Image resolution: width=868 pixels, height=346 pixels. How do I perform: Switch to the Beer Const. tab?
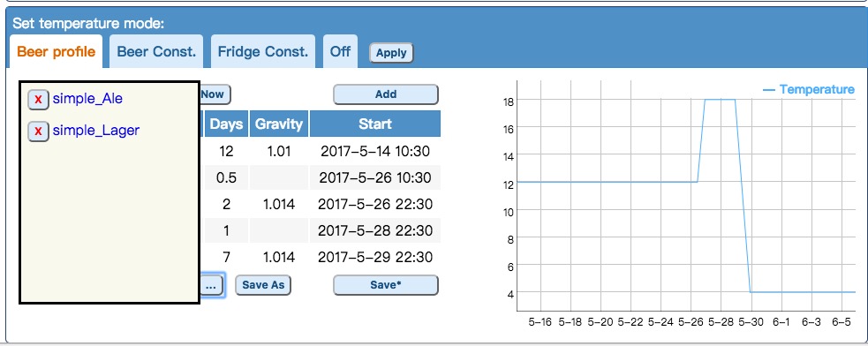pos(156,52)
